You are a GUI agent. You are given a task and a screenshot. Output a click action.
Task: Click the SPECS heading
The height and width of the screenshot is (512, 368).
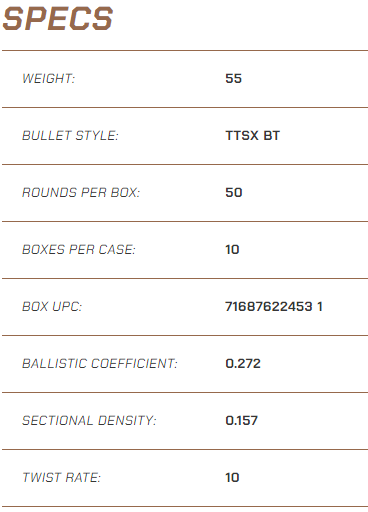click(58, 19)
